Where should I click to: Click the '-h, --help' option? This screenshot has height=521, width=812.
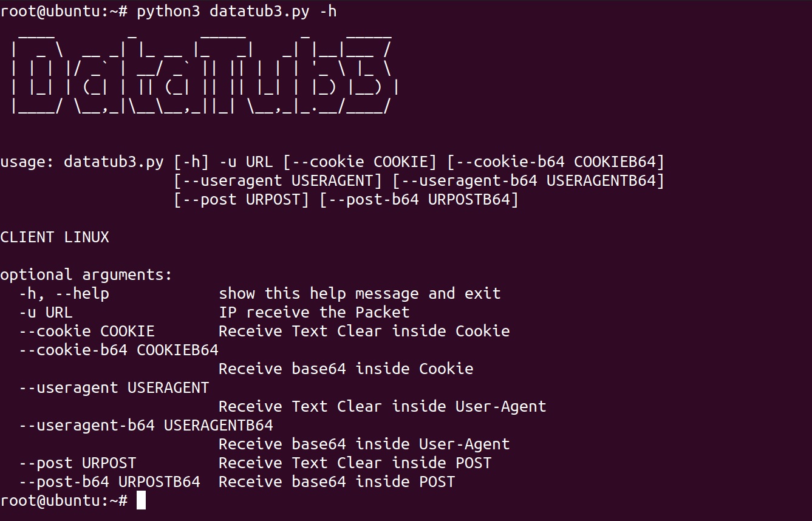click(64, 294)
